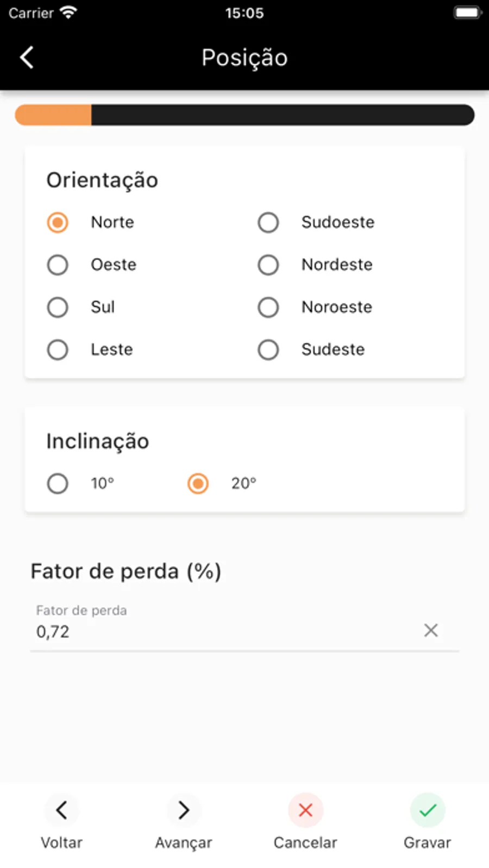Select the Oeste radio button

pyautogui.click(x=58, y=265)
